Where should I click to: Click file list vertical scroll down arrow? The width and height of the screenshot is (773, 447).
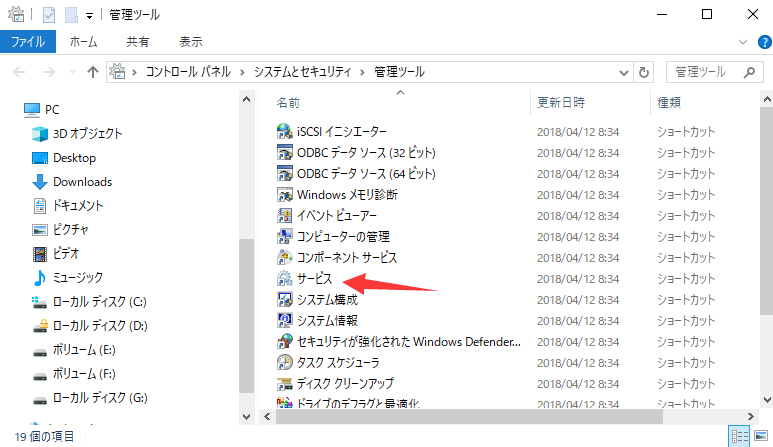(x=767, y=400)
